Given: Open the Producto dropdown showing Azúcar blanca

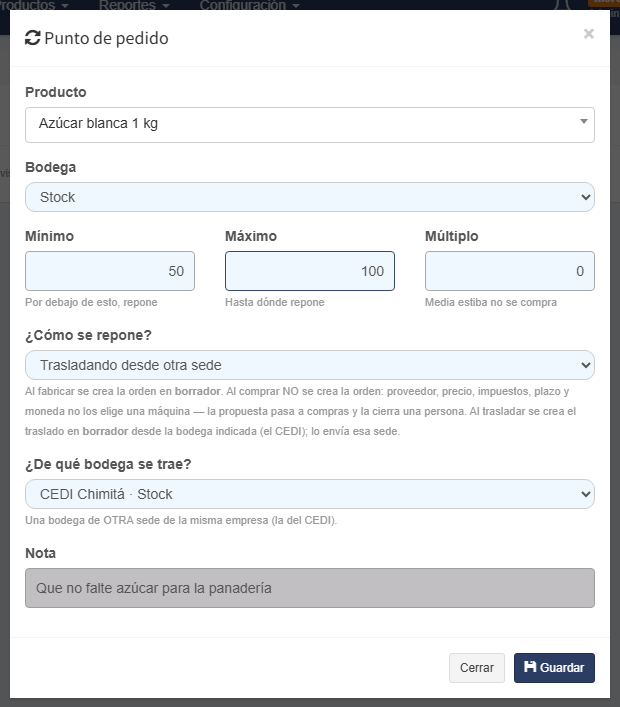Looking at the screenshot, I should pos(310,125).
